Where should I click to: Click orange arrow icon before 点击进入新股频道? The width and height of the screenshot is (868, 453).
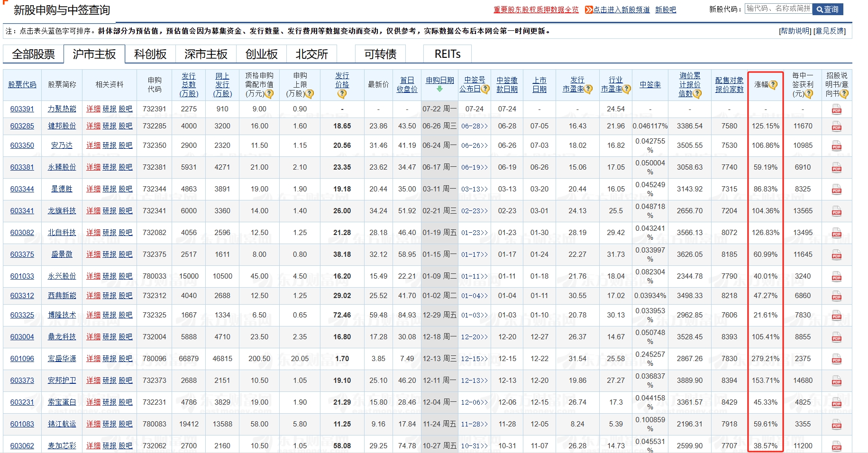pyautogui.click(x=588, y=9)
